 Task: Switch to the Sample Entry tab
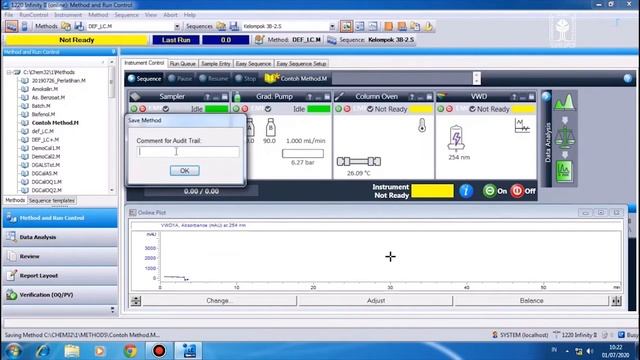[x=216, y=64]
